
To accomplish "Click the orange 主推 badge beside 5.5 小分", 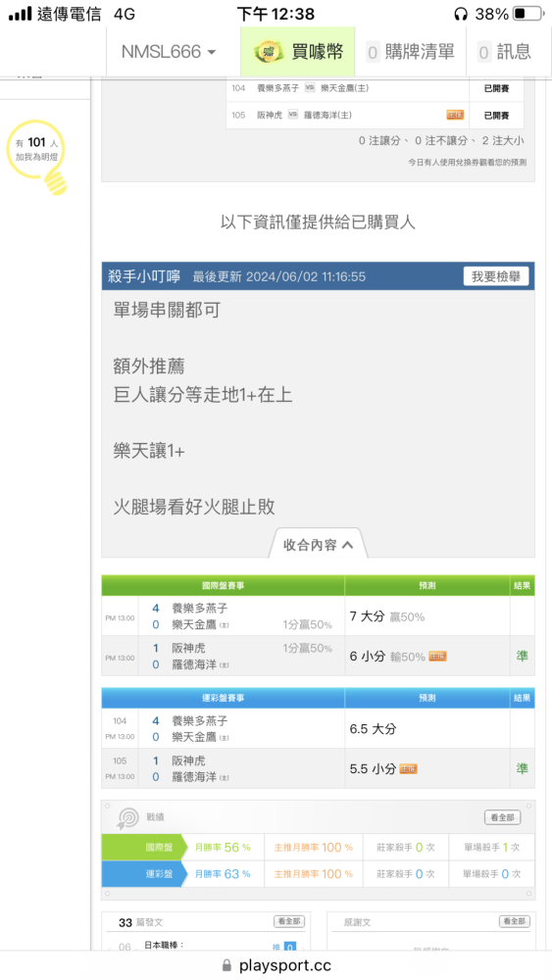I will pyautogui.click(x=408, y=768).
